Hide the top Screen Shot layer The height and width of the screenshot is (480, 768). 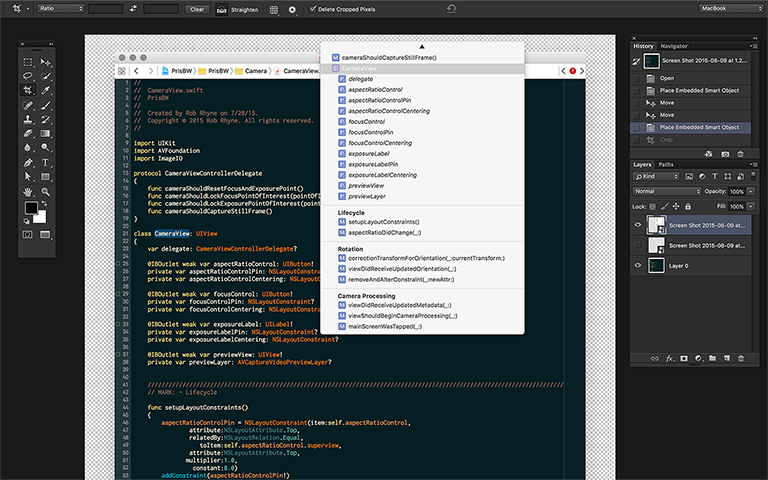pyautogui.click(x=638, y=225)
